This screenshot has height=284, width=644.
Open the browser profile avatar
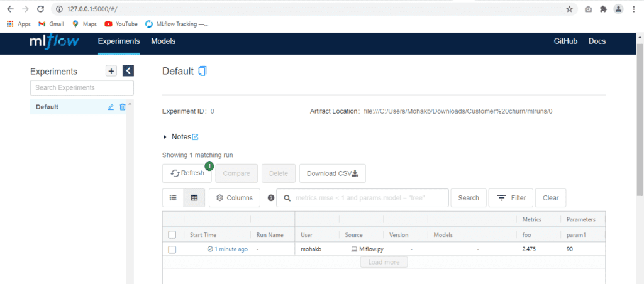[x=618, y=9]
